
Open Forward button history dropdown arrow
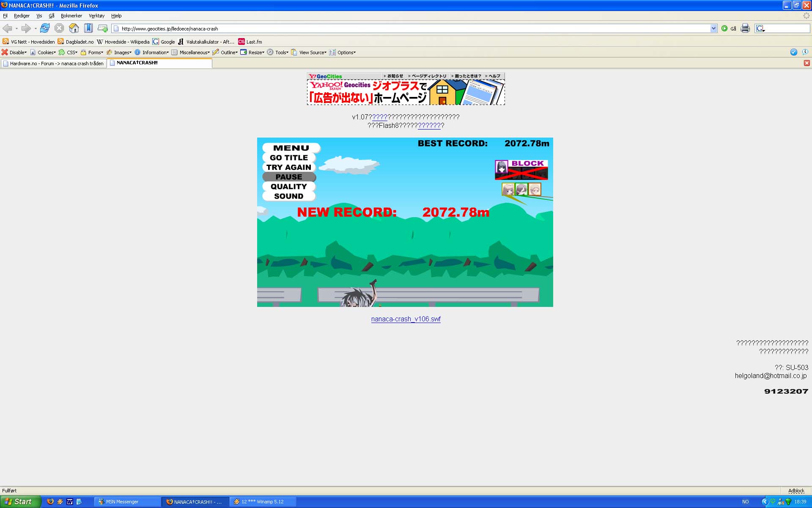pos(36,28)
